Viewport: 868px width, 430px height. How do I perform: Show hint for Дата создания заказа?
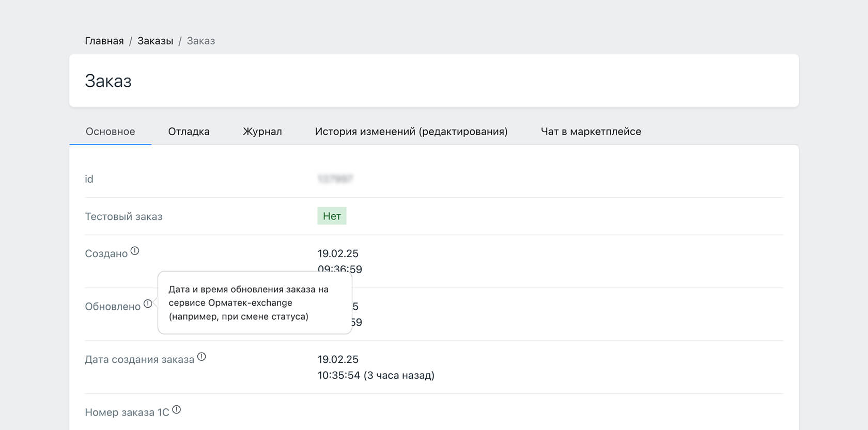pyautogui.click(x=202, y=357)
